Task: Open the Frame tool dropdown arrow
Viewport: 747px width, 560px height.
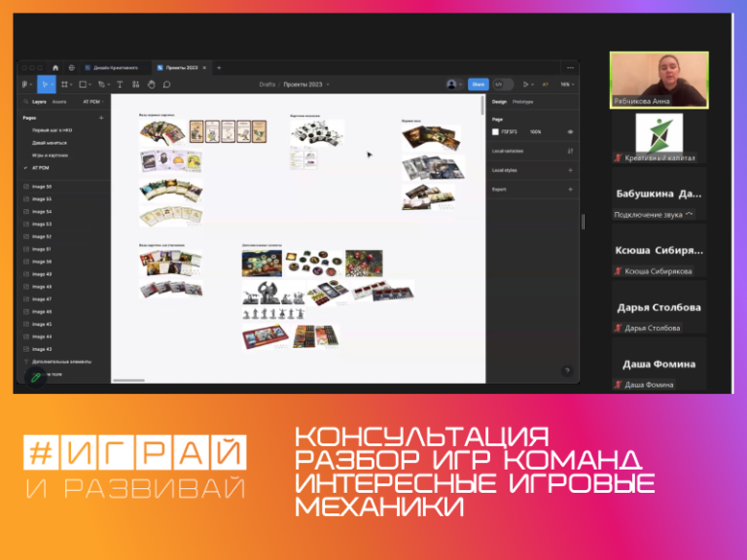Action: coord(71,85)
